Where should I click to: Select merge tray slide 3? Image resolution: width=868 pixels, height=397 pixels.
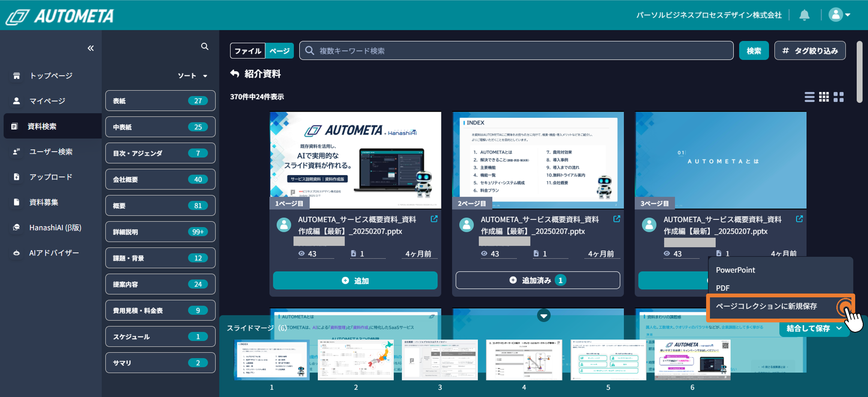[x=440, y=360]
